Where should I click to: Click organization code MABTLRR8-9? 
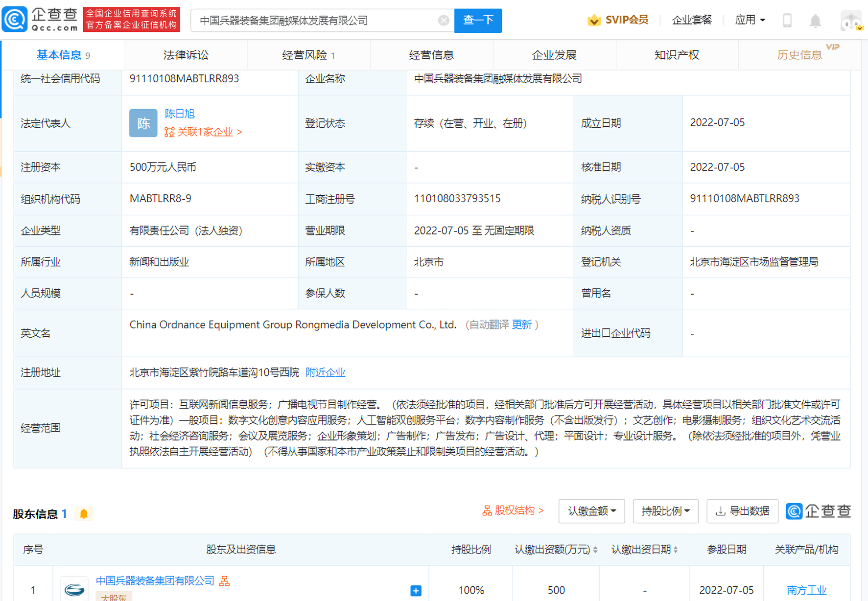pos(160,198)
